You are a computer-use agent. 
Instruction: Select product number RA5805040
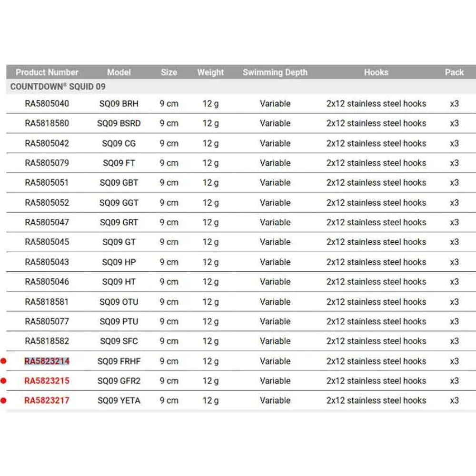tap(47, 103)
